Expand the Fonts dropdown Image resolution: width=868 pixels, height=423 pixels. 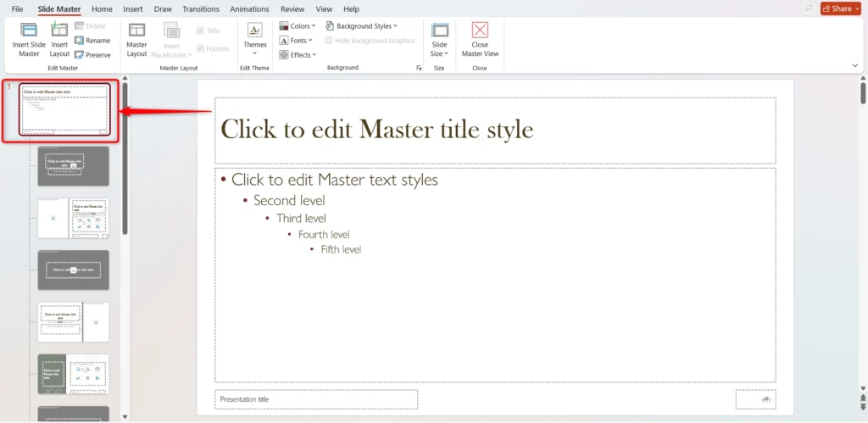pyautogui.click(x=296, y=41)
